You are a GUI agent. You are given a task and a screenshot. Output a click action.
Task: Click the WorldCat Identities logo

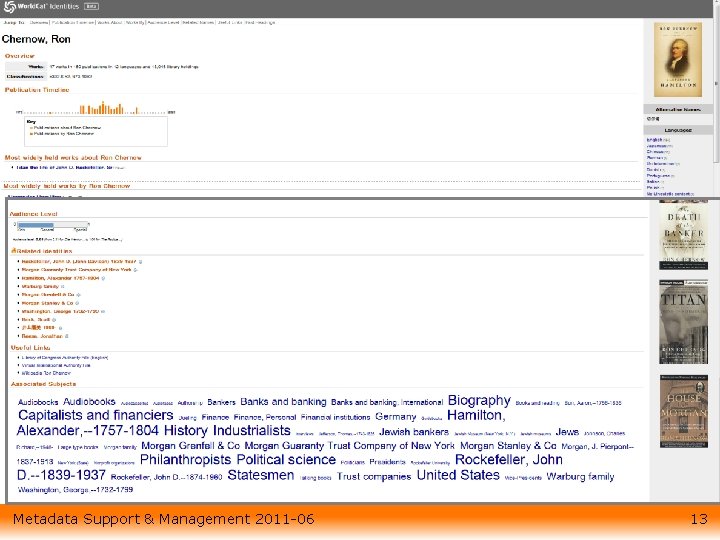[x=41, y=6]
